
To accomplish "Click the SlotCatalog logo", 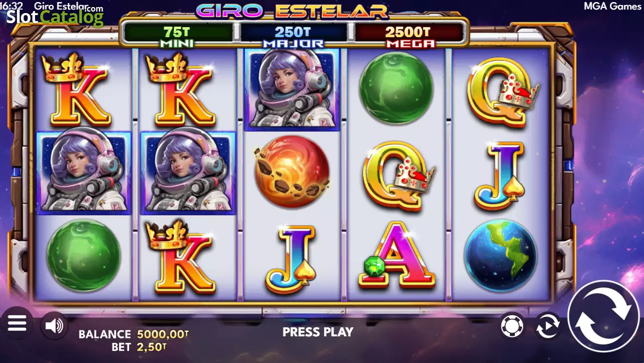I will pos(55,16).
